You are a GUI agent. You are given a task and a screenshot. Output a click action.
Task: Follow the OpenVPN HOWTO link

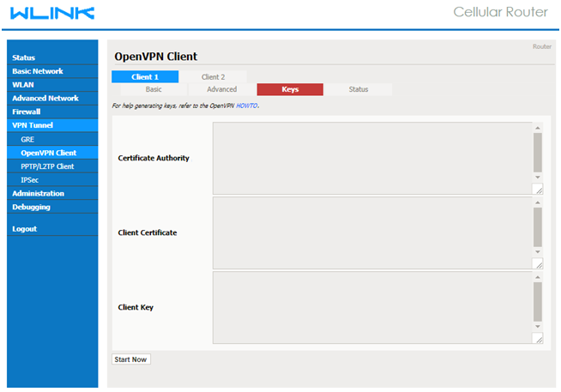coord(247,106)
